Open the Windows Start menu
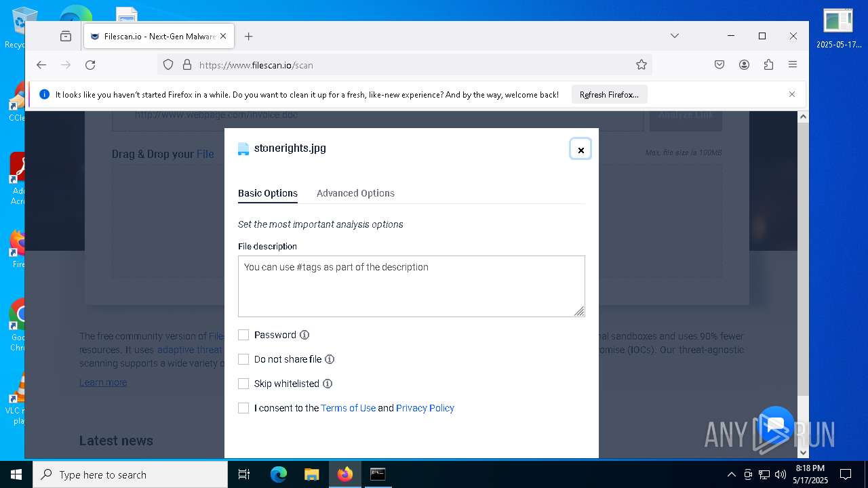 (16, 474)
